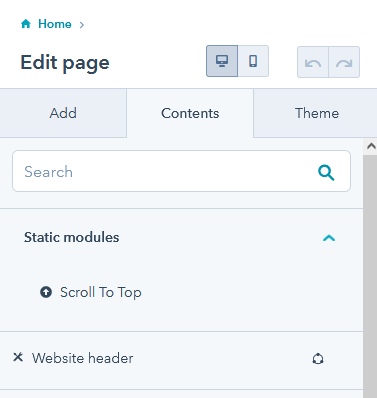Switch to desktop preview mode
This screenshot has width=377, height=398.
pyautogui.click(x=222, y=61)
